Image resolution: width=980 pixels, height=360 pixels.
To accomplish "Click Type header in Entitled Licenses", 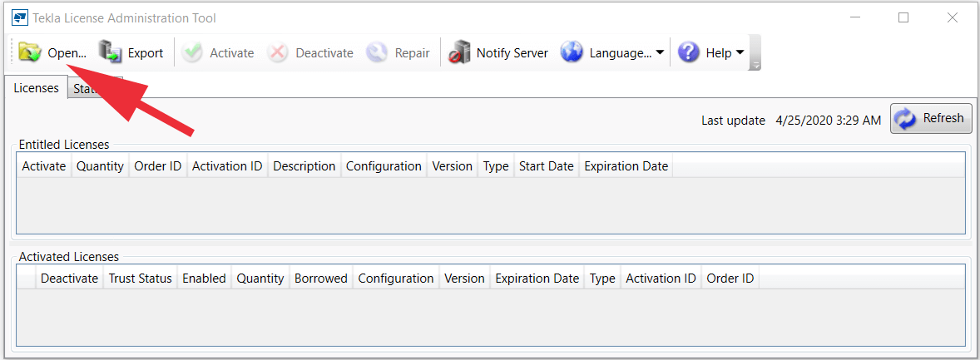I will tap(496, 166).
